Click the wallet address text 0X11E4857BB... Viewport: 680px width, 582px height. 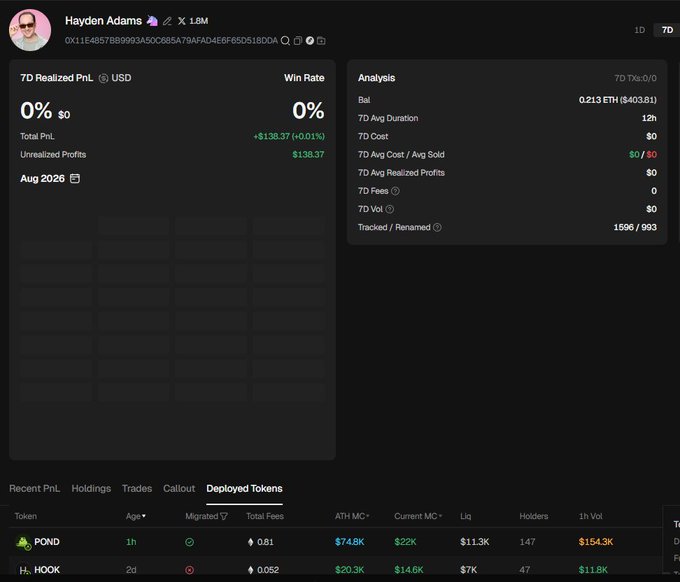click(171, 41)
